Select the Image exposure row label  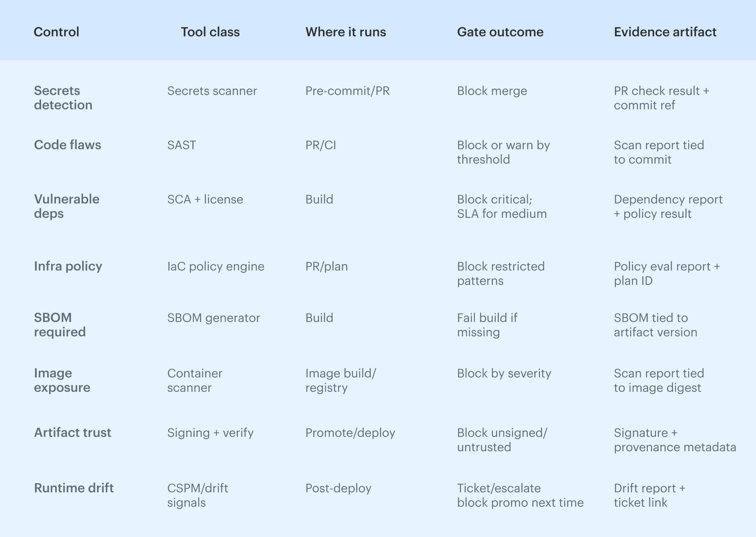(62, 380)
